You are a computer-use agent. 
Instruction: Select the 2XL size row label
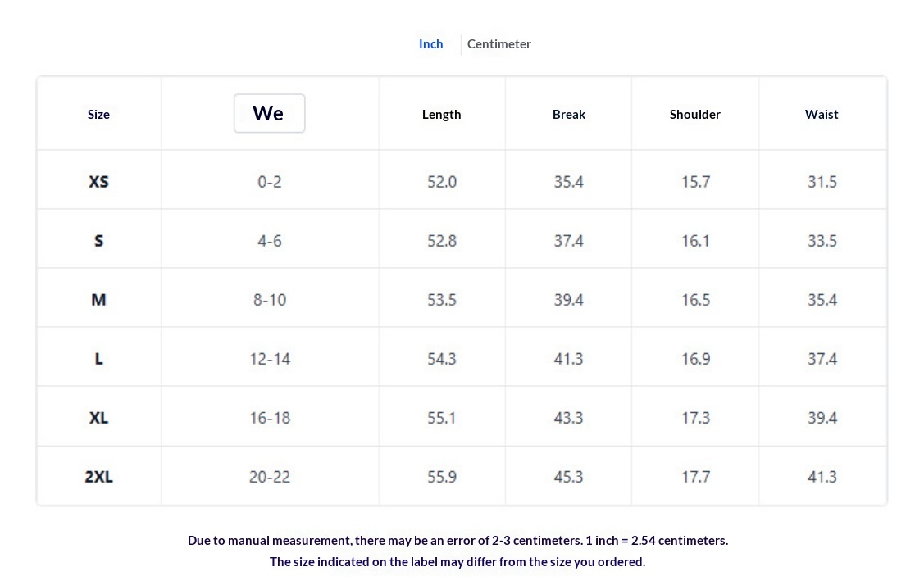(98, 477)
